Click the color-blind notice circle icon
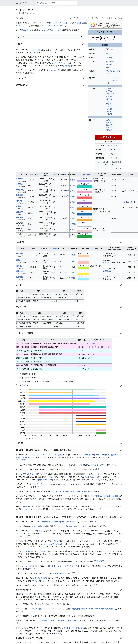 click(92, 25)
